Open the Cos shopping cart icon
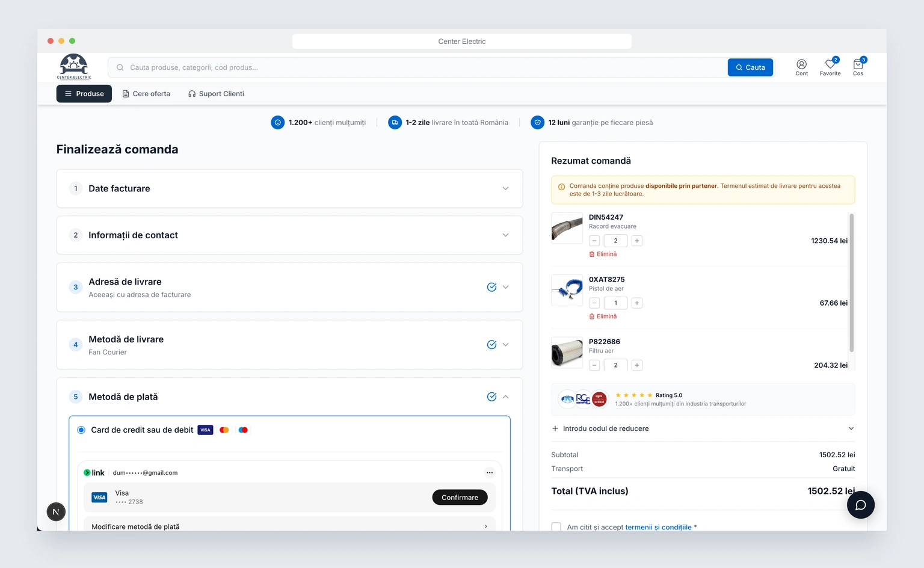924x568 pixels. coord(858,67)
